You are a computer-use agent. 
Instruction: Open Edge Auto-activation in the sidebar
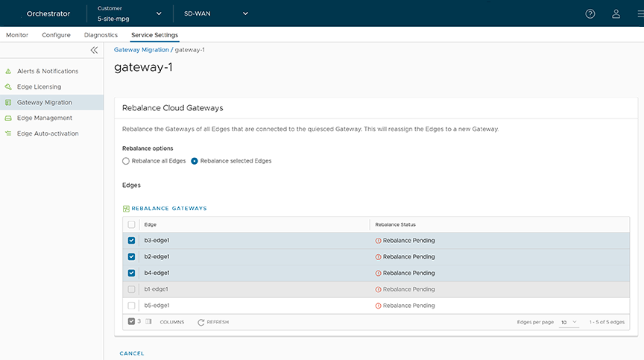[x=48, y=134]
